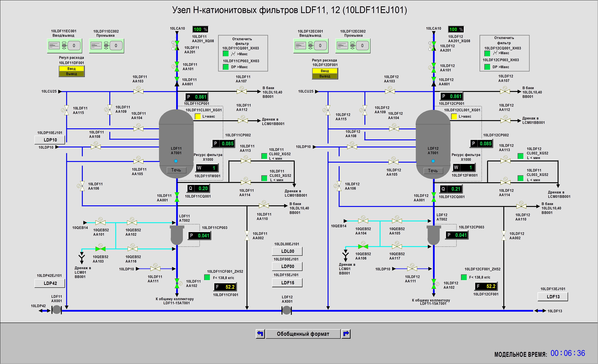Go to next screen with right arrow
Screen dimensions: 598x364
click(346, 334)
